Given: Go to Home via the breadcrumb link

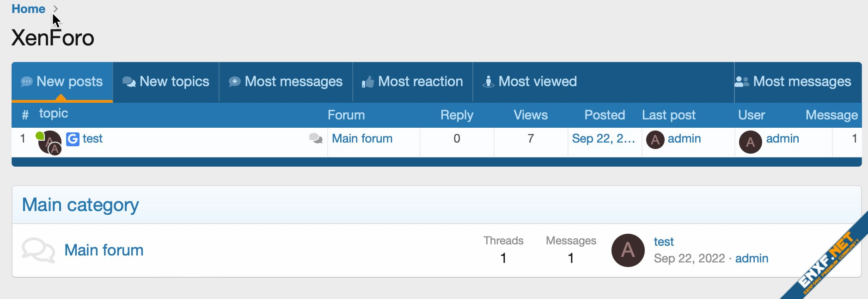Looking at the screenshot, I should [28, 9].
